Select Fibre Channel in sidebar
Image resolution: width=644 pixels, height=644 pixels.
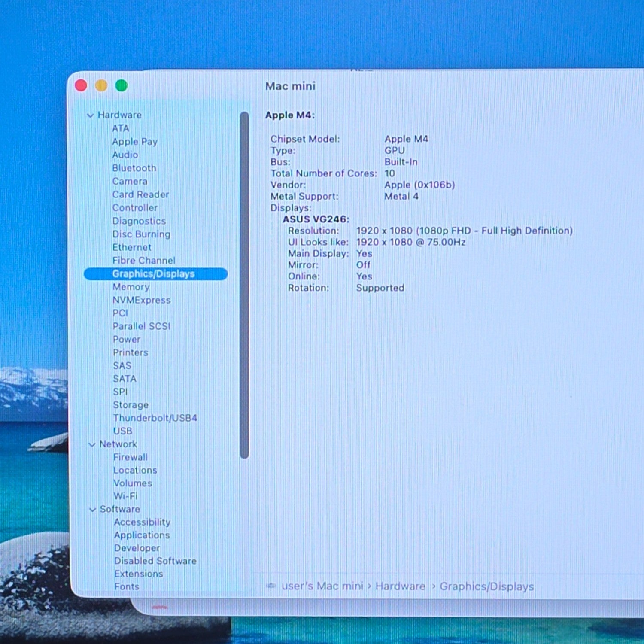point(144,261)
